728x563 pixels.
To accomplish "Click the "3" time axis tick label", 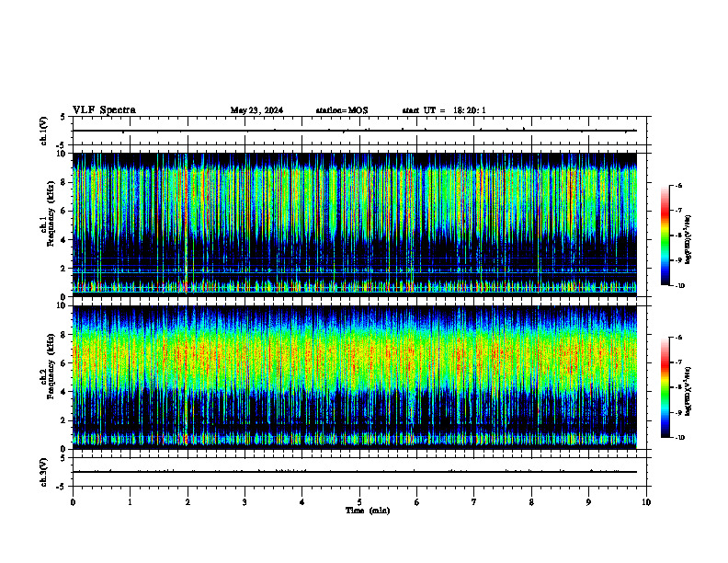I will (x=245, y=502).
